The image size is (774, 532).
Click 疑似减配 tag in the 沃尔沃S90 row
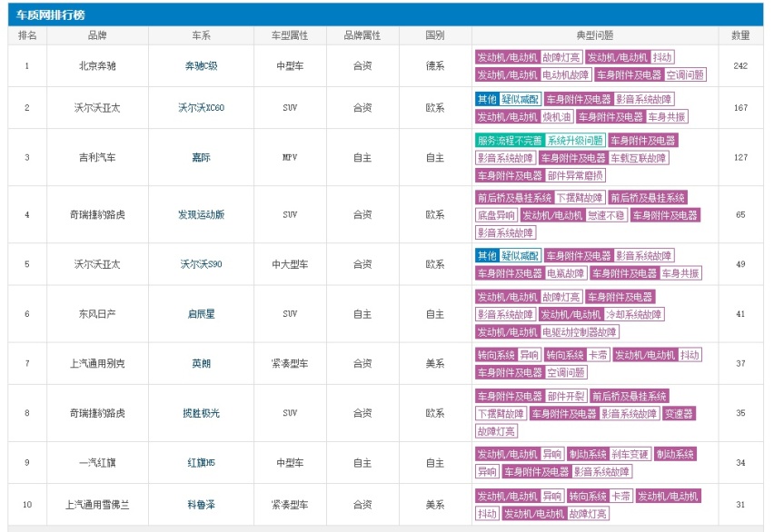[x=521, y=256]
